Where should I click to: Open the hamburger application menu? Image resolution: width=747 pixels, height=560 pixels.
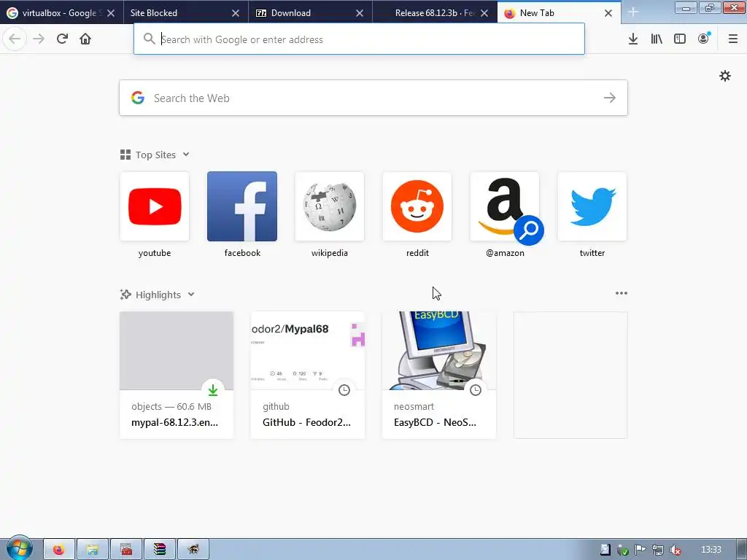(733, 39)
